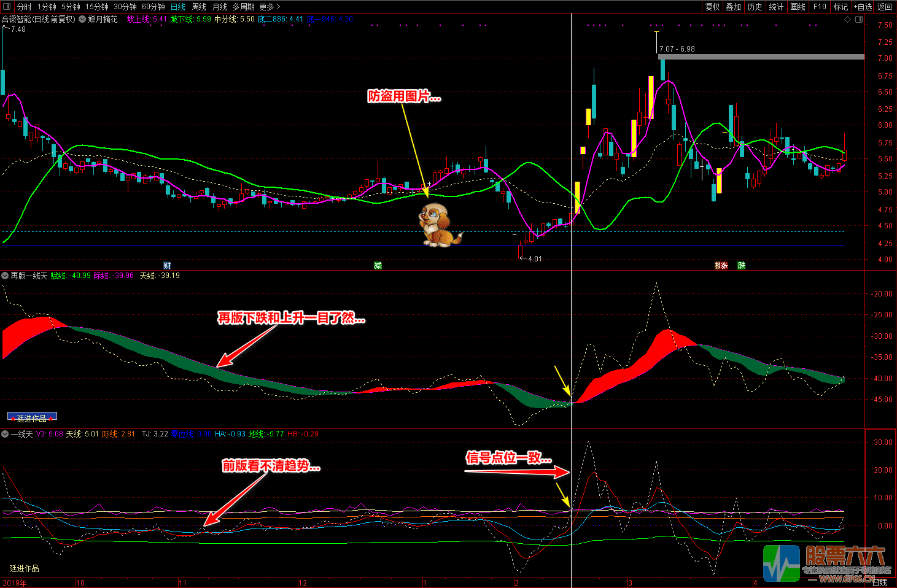This screenshot has width=897, height=588.
Task: Toggle the left sidebar panel icon
Action: coord(7,7)
